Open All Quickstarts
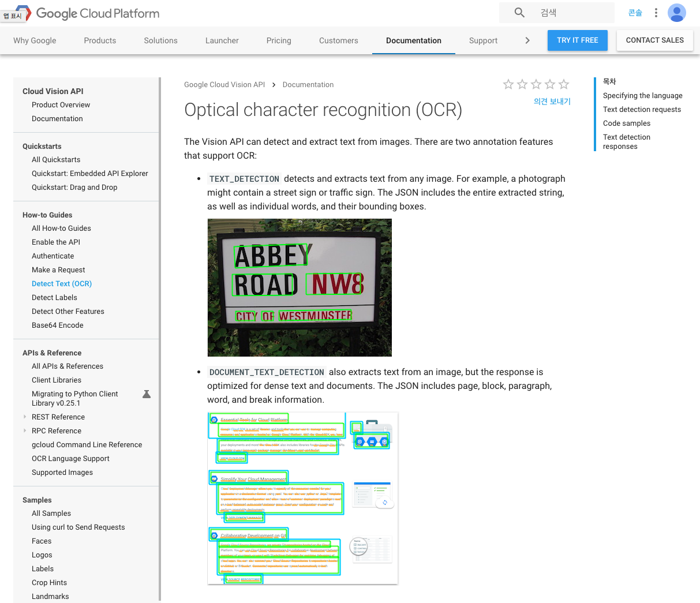The height and width of the screenshot is (603, 700). (56, 160)
